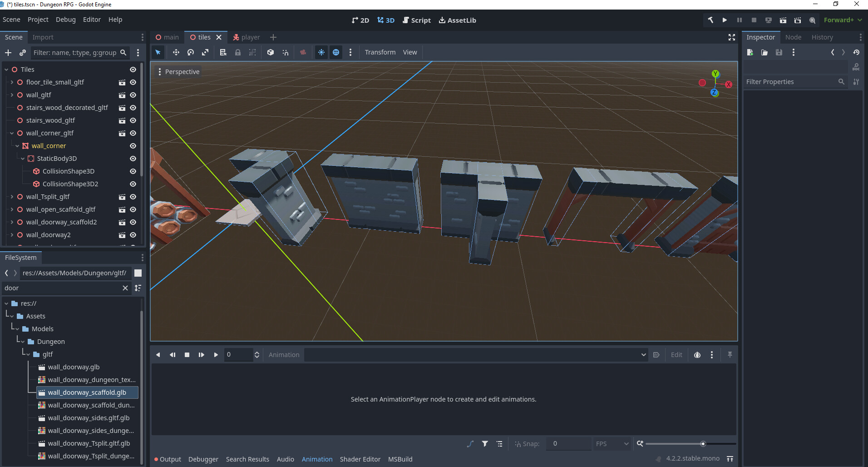Expand the stairs_wood_gltf node
Image resolution: width=868 pixels, height=467 pixels.
pyautogui.click(x=11, y=120)
